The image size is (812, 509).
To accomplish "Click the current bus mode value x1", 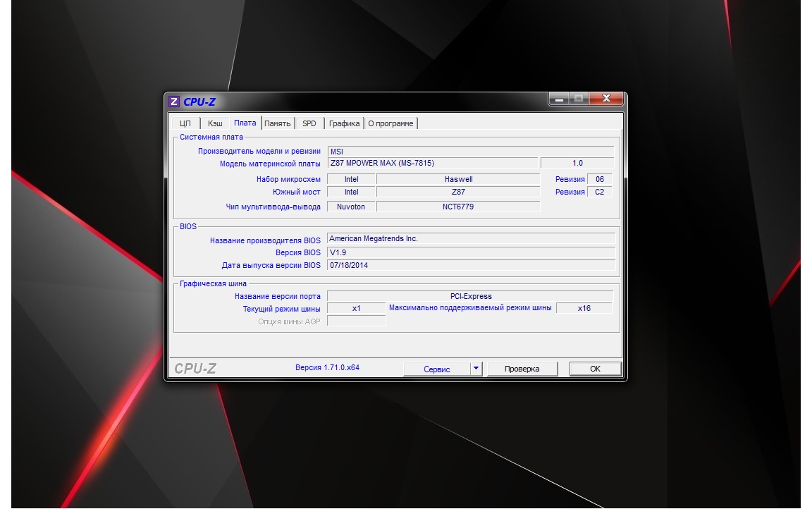I will tap(356, 308).
